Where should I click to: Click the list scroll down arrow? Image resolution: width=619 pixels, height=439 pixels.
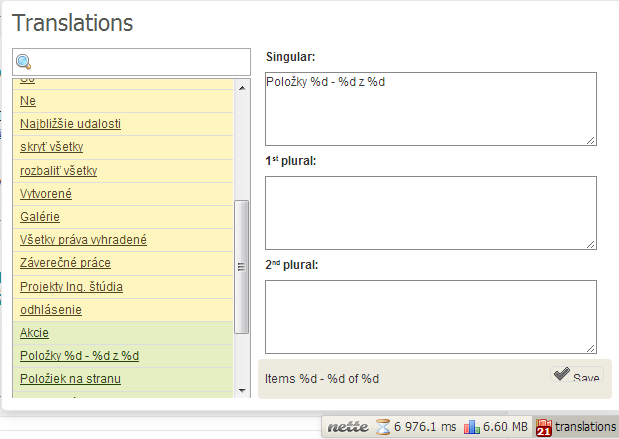[x=242, y=391]
